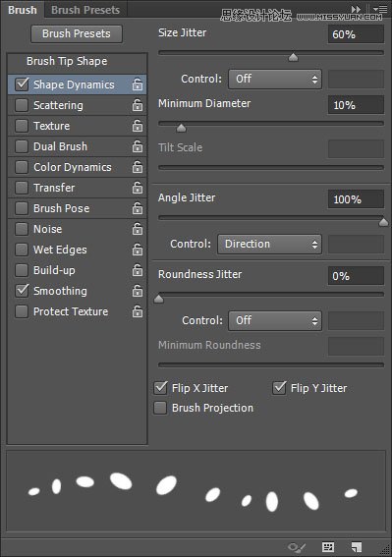Screen dimensions: 392x557
Task: Uncheck Flip Y Jitter
Action: (279, 388)
